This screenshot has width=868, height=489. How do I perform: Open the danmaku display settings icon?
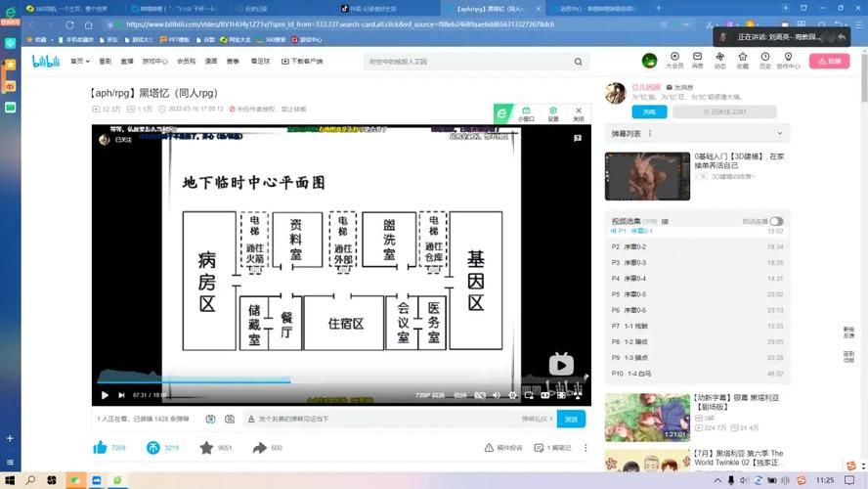coord(229,420)
